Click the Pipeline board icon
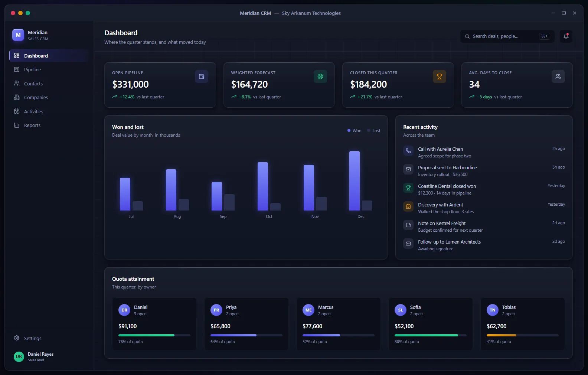The width and height of the screenshot is (588, 375). pos(17,69)
